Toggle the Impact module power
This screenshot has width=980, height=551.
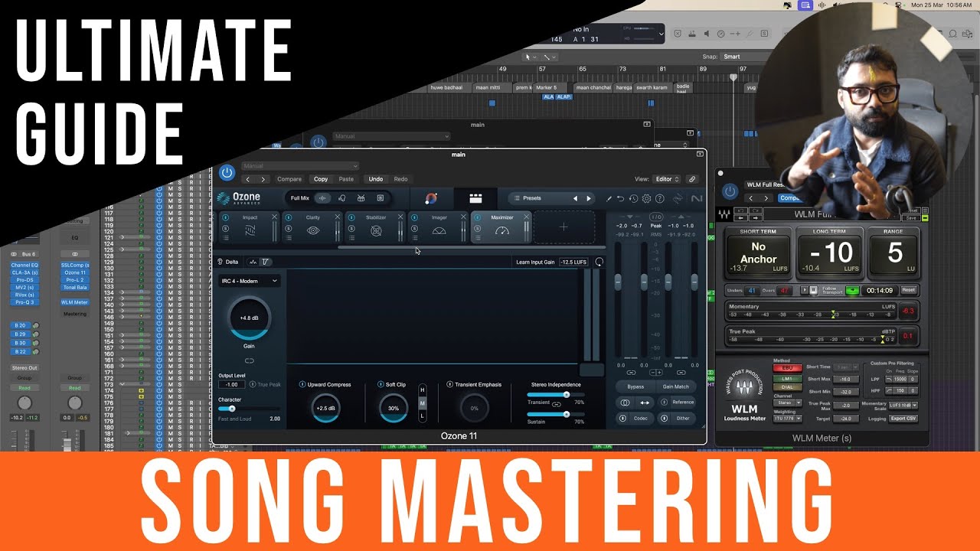(x=226, y=217)
